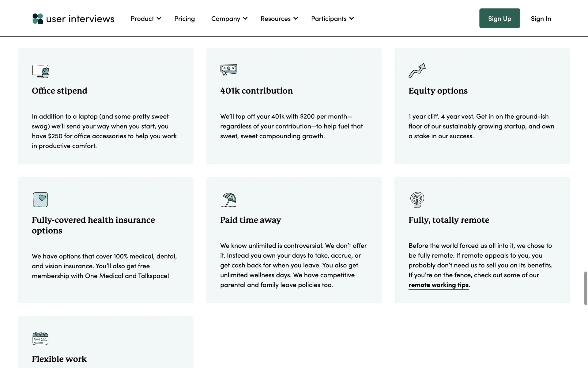
Task: Click the Equity options rising arrow icon
Action: [x=417, y=71]
